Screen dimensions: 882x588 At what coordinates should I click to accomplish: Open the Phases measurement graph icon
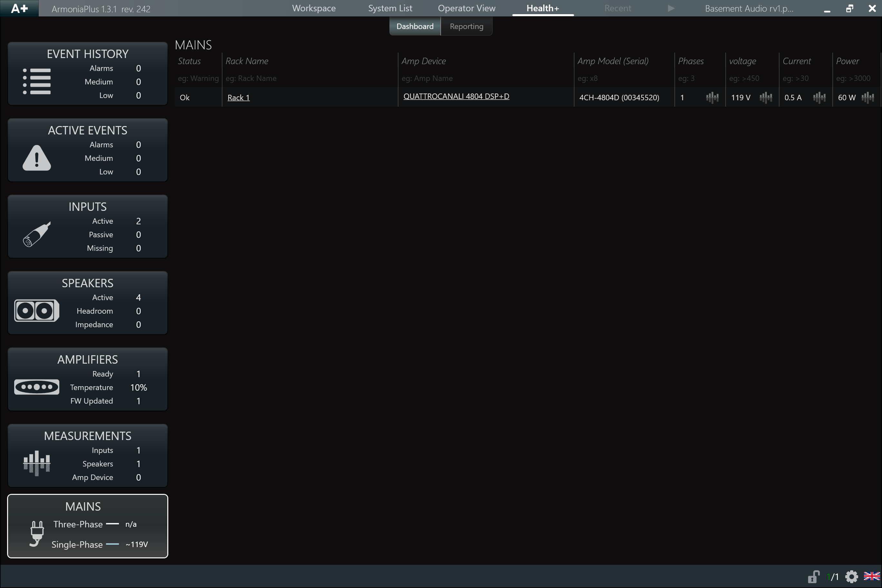point(712,97)
